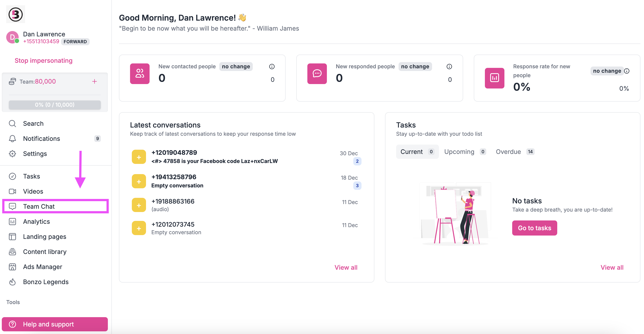Click the Response rate chart card icon

494,78
